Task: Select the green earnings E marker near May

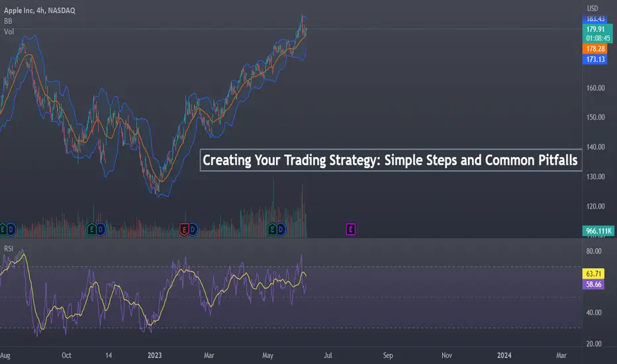Action: (272, 229)
